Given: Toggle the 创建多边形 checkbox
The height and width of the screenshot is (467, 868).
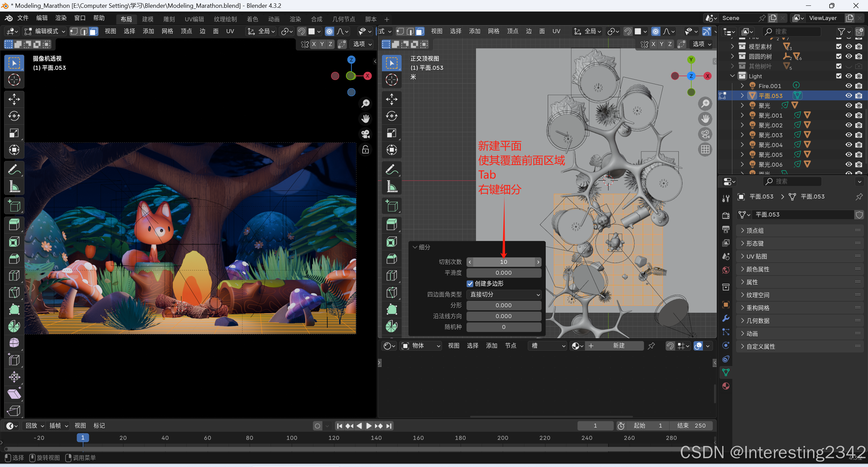Looking at the screenshot, I should tap(470, 284).
